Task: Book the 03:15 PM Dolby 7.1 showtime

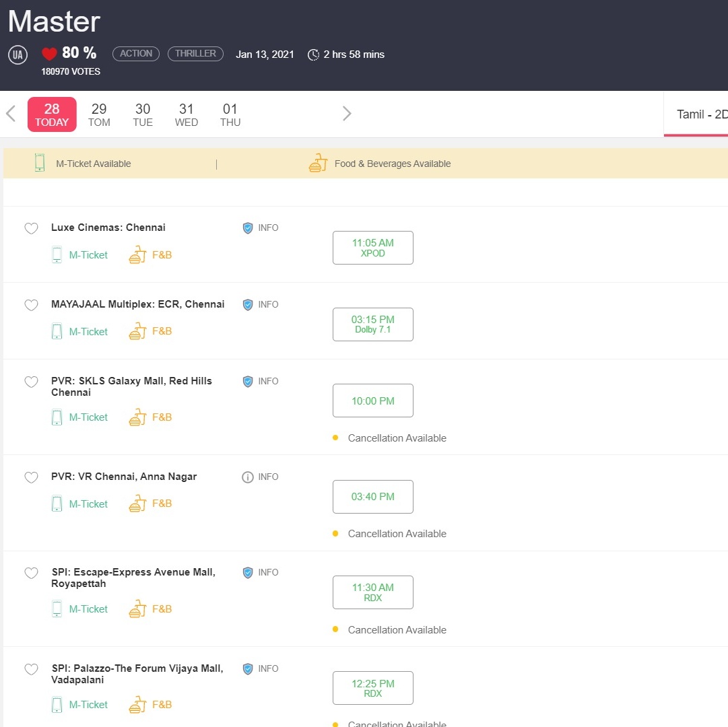Action: click(x=373, y=324)
